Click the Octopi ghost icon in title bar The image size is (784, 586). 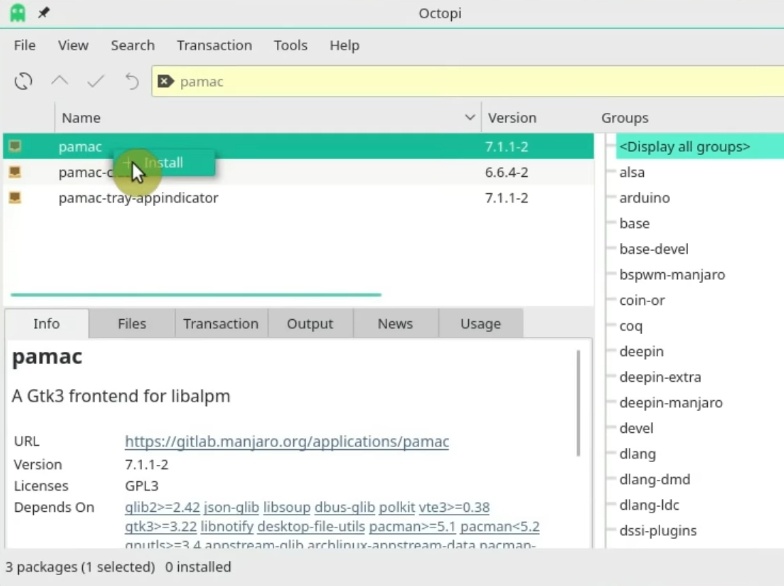click(x=18, y=13)
